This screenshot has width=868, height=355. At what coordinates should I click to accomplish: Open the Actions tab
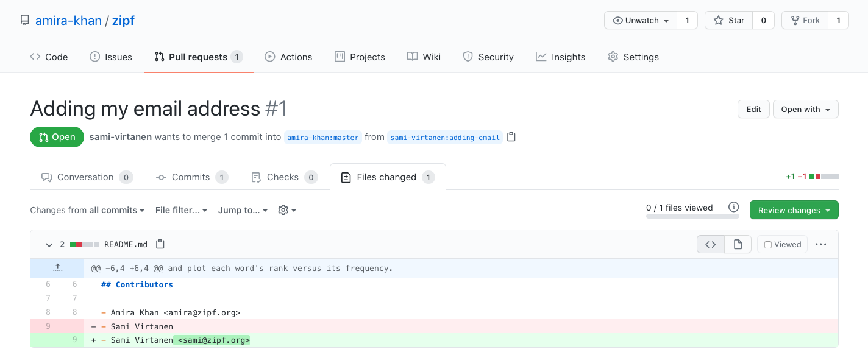[x=288, y=57]
